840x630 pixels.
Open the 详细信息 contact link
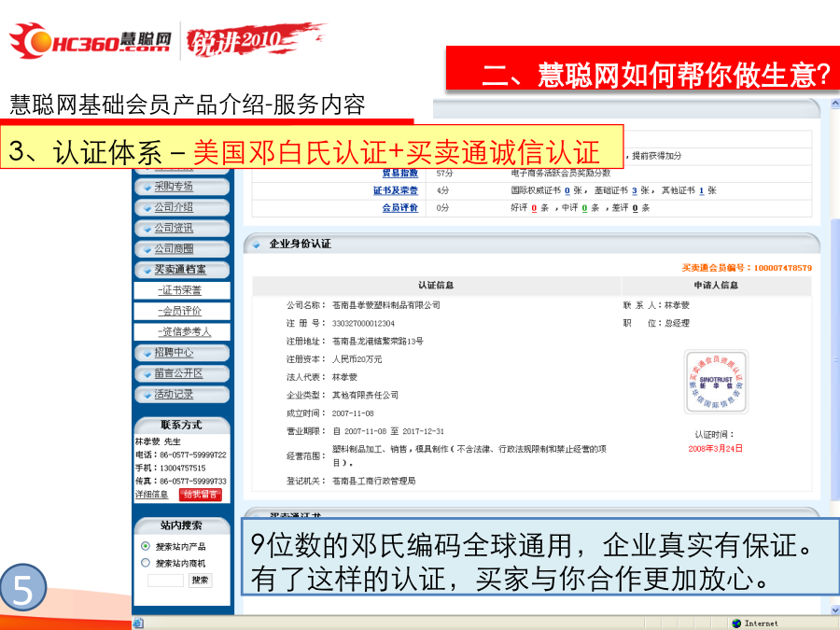[x=151, y=495]
